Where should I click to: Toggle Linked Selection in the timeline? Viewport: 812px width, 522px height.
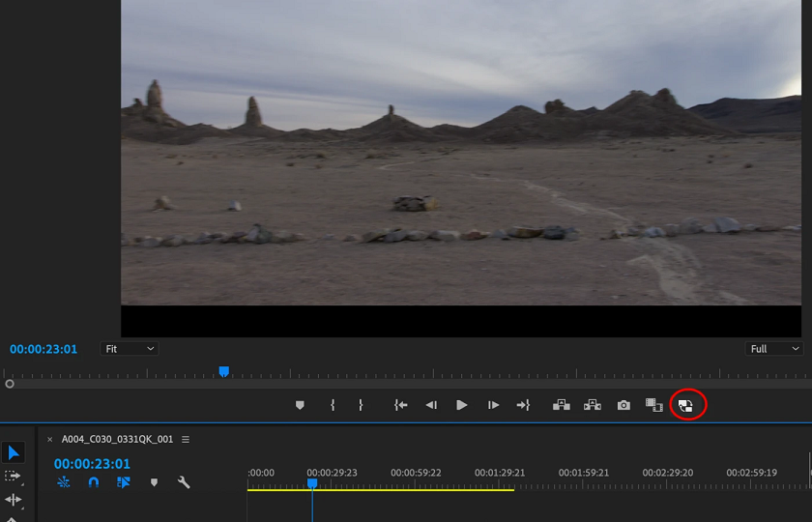tap(124, 481)
